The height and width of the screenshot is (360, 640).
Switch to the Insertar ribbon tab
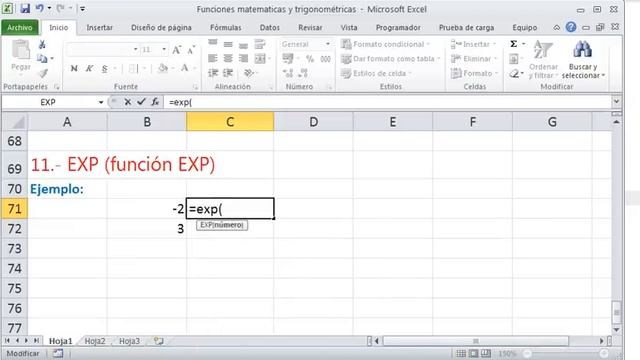[100, 27]
